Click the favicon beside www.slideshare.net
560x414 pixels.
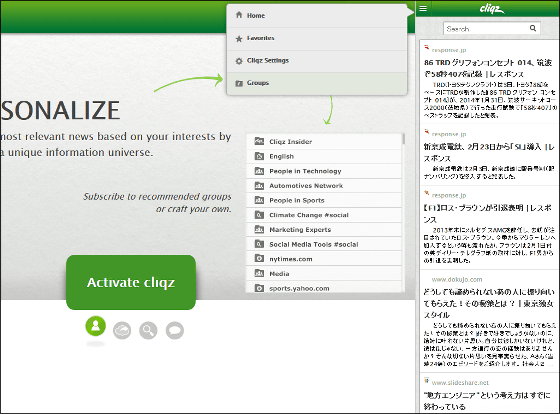click(x=426, y=380)
